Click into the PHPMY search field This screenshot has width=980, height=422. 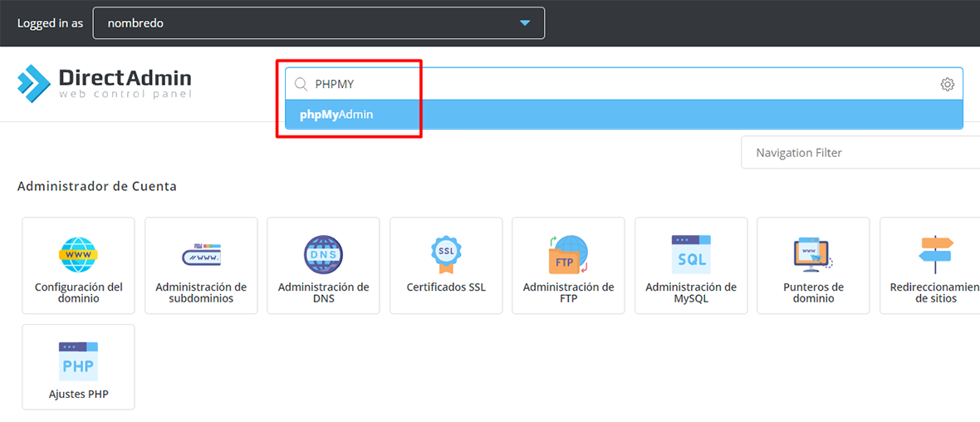click(x=624, y=85)
